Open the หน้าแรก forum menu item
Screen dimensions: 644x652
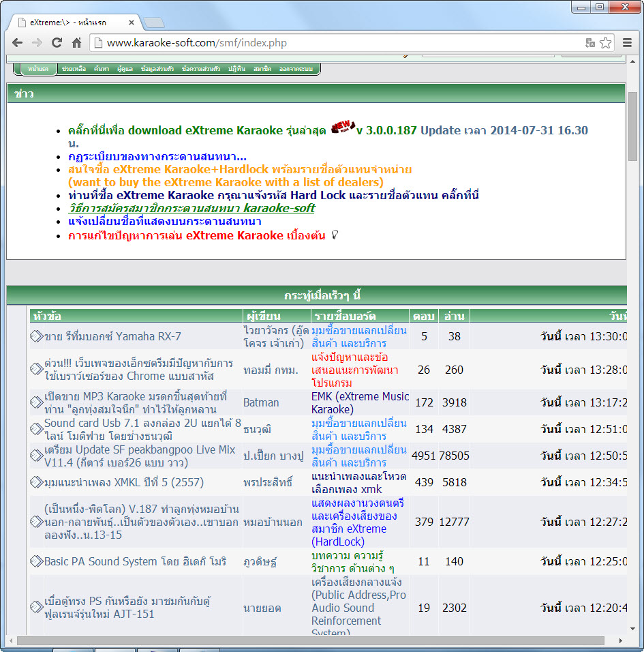(x=38, y=69)
